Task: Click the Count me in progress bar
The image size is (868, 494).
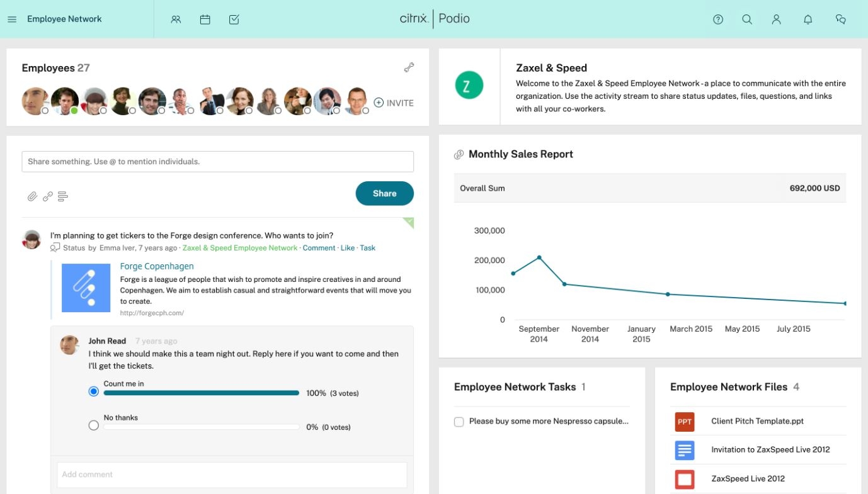Action: 201,393
